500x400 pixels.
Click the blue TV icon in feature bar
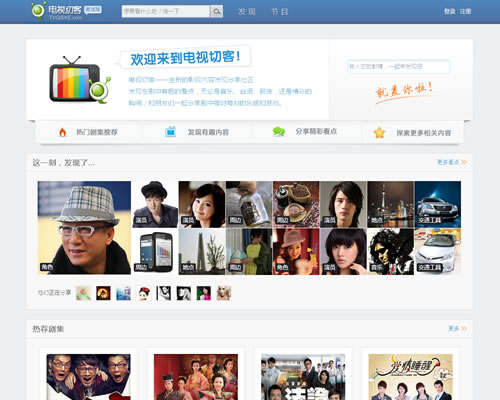pos(170,132)
